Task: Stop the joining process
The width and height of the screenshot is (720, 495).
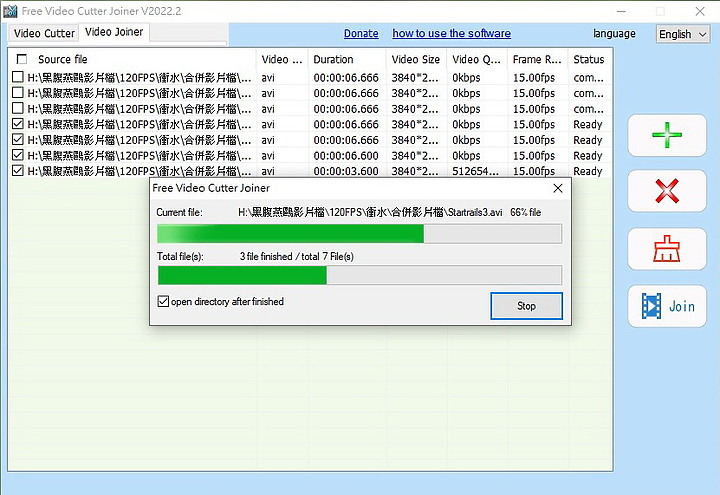Action: [526, 306]
